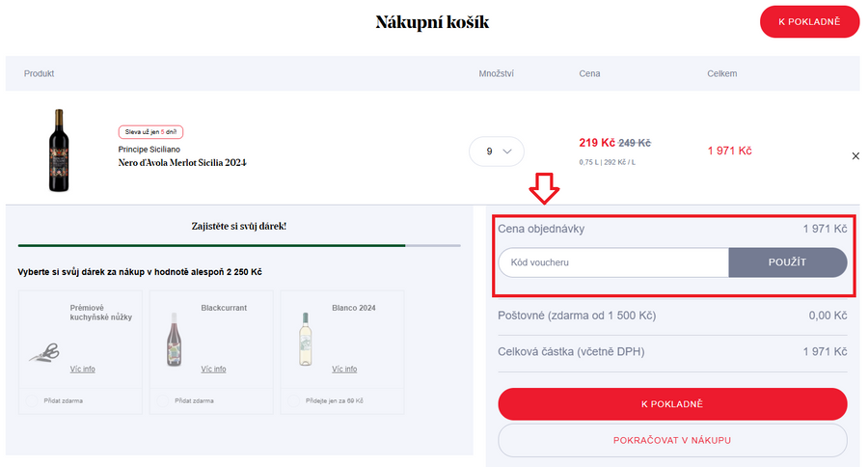Open the quantity dropdown showing 9
The image size is (868, 467).
pos(497,151)
